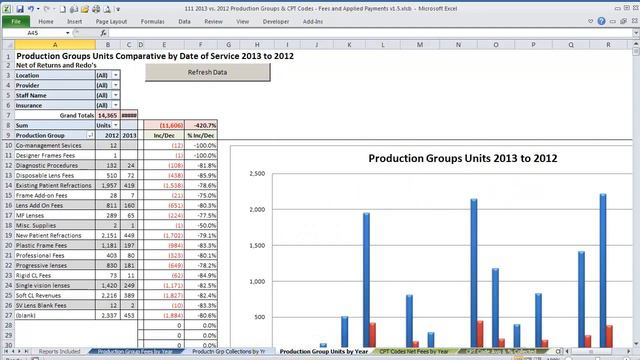Select the column M header
The height and width of the screenshot is (360, 640).
pyautogui.click(x=420, y=45)
